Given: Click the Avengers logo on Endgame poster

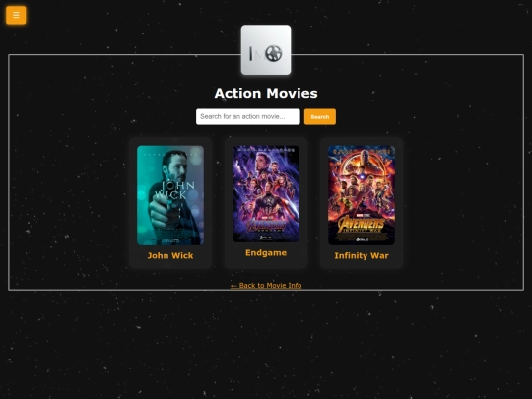Looking at the screenshot, I should click(266, 225).
